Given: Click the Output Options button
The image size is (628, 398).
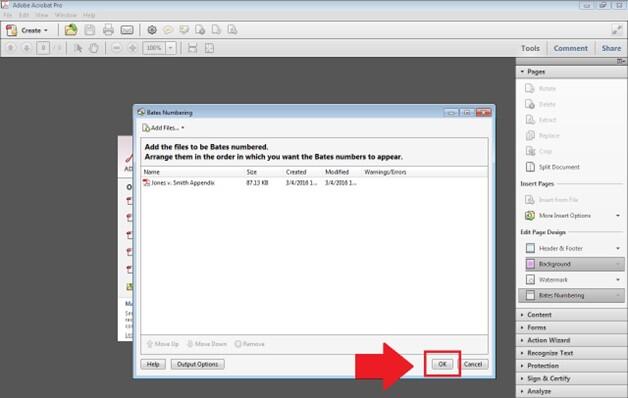Looking at the screenshot, I should tap(197, 364).
